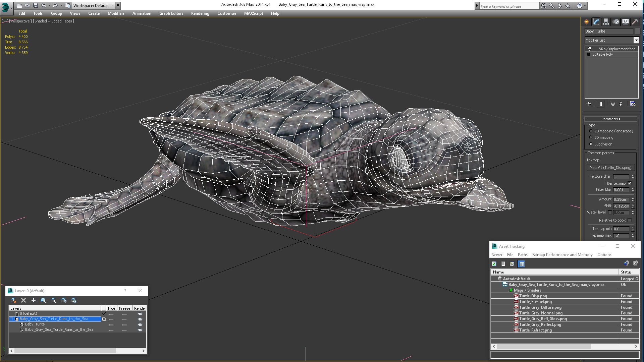644x362 pixels.
Task: Select Subdivision radio button
Action: pos(591,144)
